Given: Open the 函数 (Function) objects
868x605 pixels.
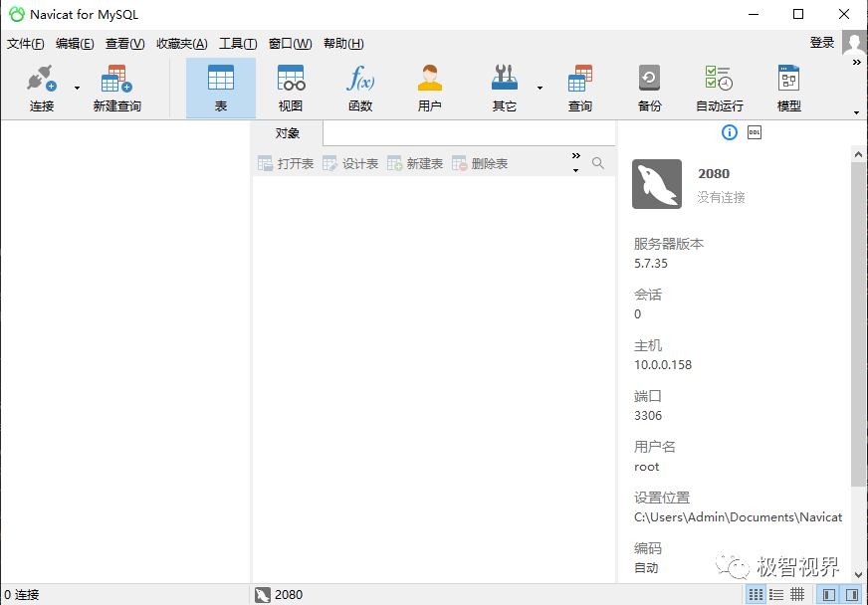Looking at the screenshot, I should (360, 88).
